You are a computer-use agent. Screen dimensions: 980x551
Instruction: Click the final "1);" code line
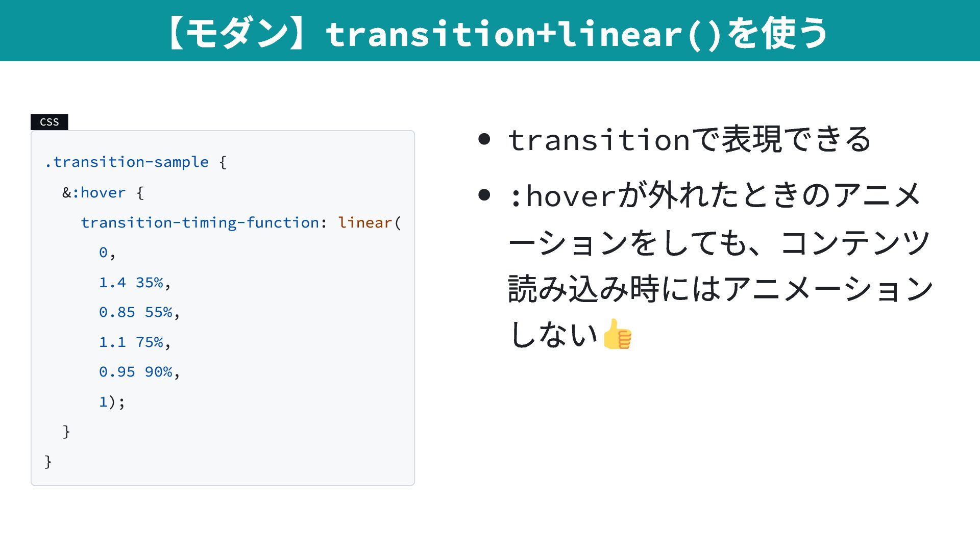[112, 402]
